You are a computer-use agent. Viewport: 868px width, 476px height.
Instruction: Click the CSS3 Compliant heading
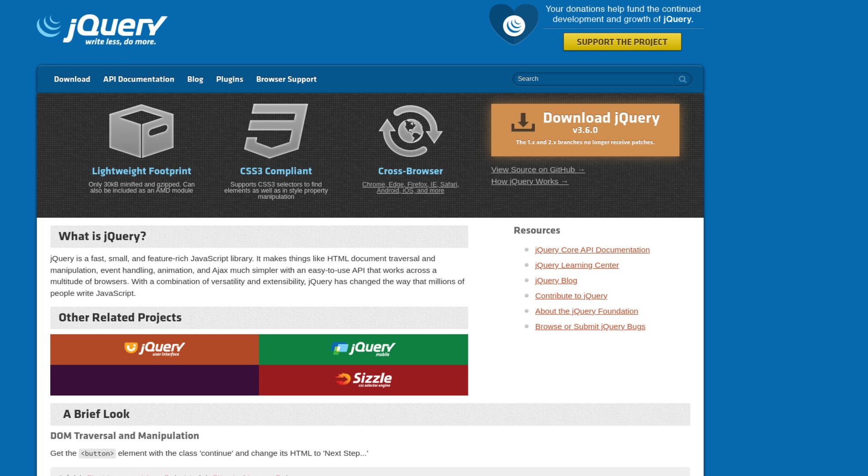pos(276,171)
